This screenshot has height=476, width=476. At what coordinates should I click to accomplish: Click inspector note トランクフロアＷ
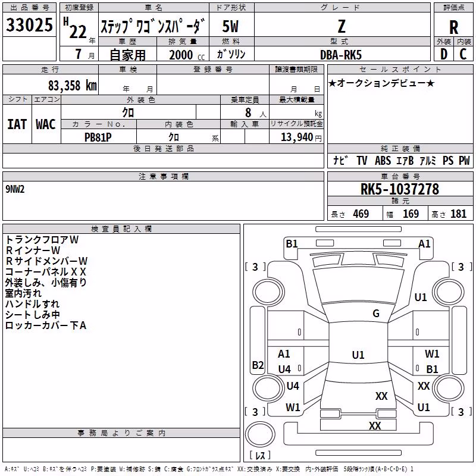click(42, 240)
